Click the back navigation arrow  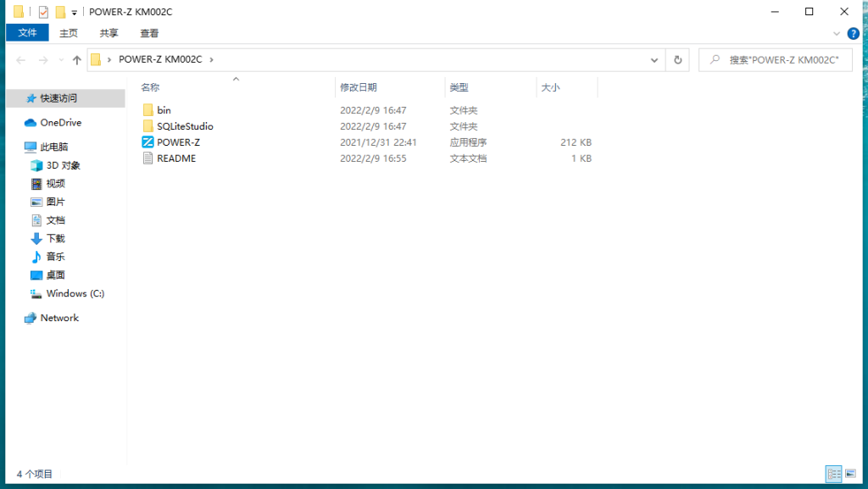[21, 59]
